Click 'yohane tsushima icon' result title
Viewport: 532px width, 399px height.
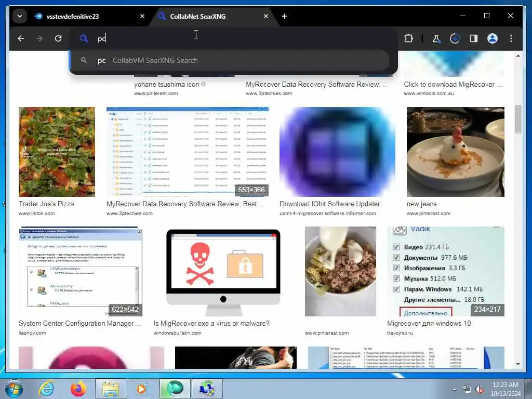point(170,85)
